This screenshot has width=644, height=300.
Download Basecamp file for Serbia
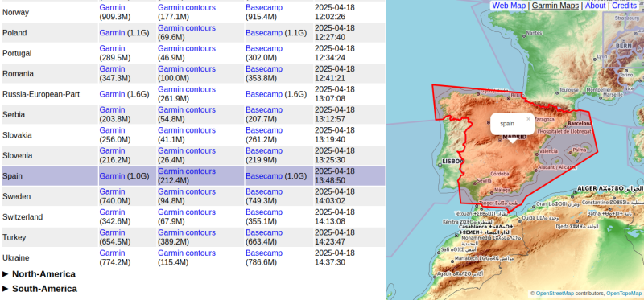264,110
